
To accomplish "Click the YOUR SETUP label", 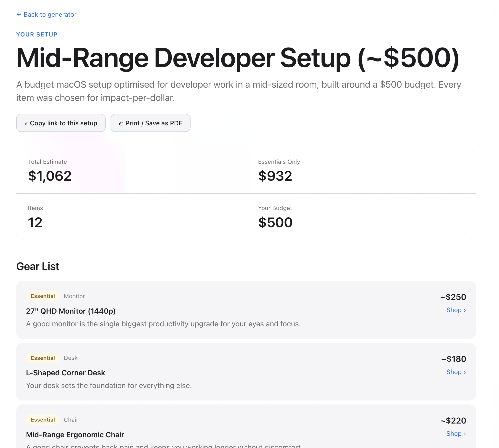I will pos(37,35).
